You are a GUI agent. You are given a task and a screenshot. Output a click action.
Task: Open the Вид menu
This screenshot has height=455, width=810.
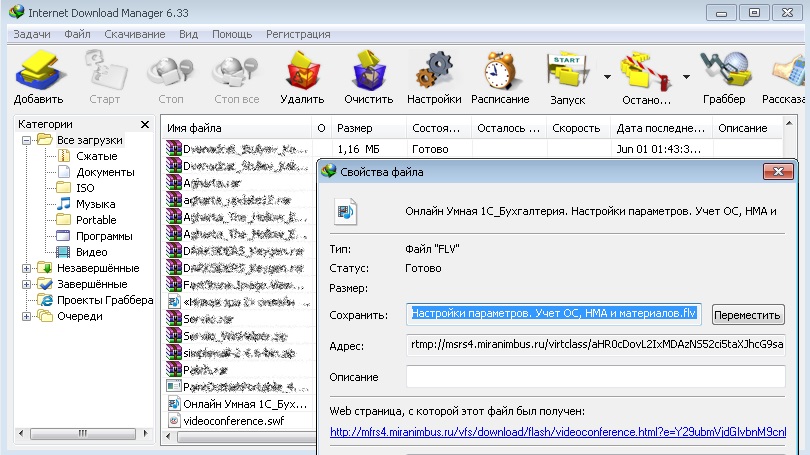point(189,34)
